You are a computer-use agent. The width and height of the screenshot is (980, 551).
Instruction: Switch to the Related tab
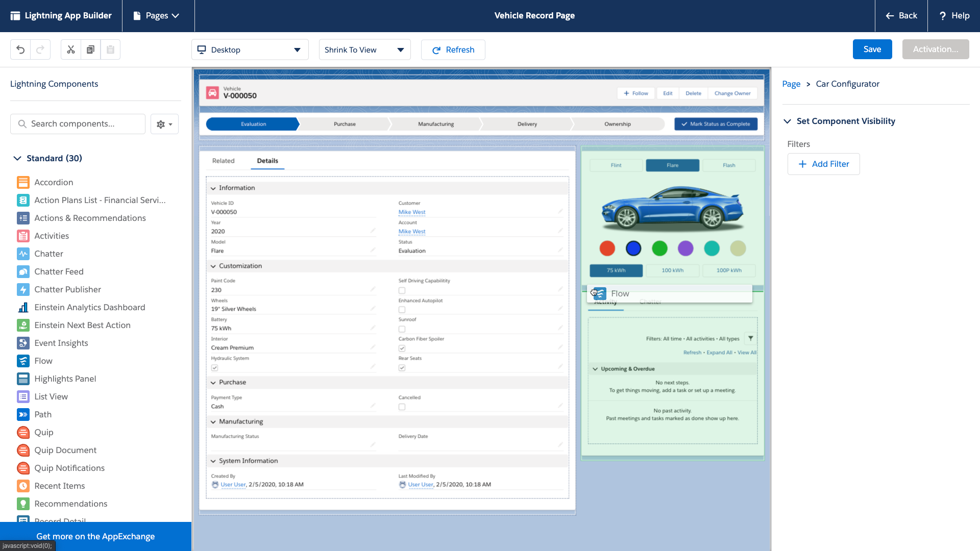point(224,160)
